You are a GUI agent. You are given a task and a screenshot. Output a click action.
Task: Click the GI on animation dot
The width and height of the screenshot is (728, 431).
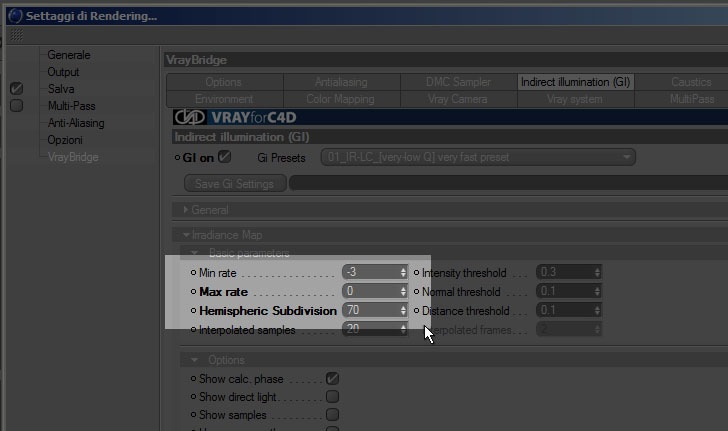tap(177, 158)
